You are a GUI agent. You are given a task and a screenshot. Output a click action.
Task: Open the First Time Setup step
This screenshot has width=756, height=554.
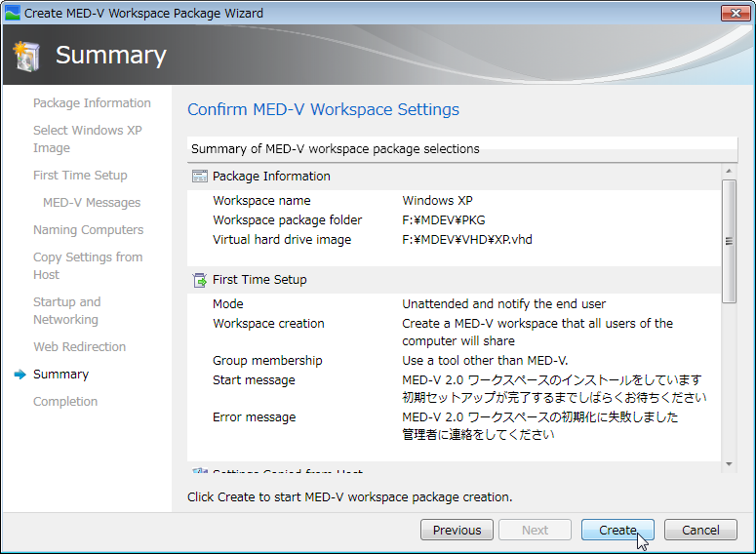80,175
